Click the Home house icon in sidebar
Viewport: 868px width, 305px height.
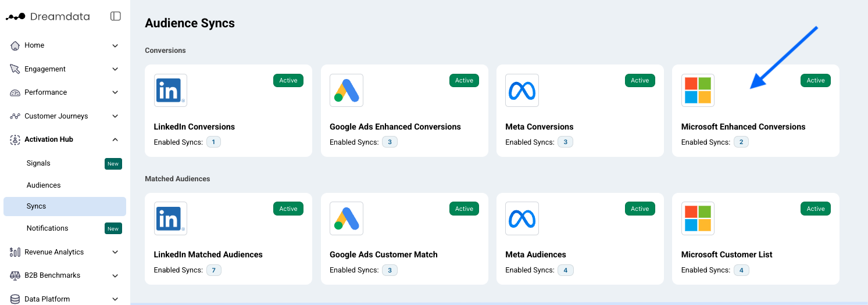click(x=15, y=45)
